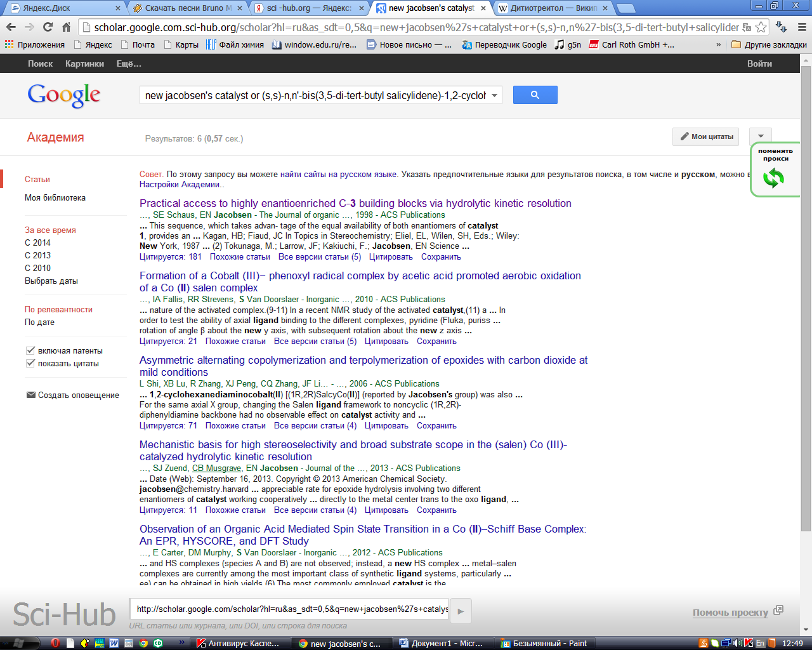Click the Opera icon in the taskbar

coord(55,643)
